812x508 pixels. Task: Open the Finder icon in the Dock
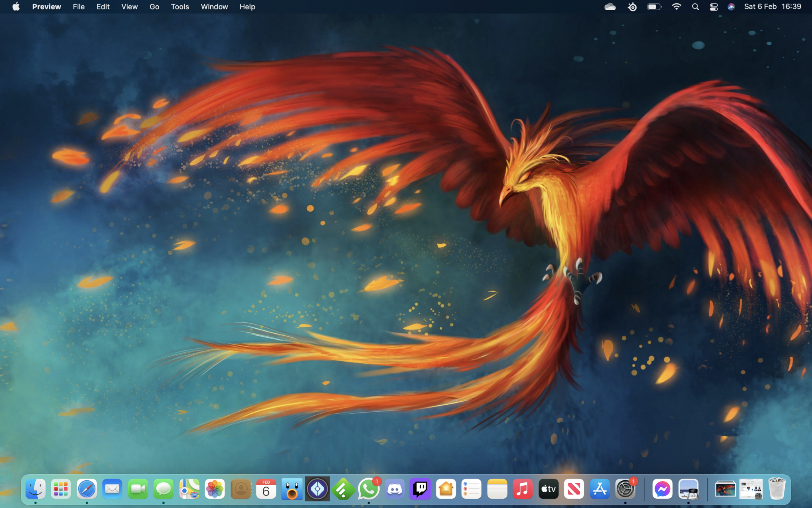click(x=35, y=489)
